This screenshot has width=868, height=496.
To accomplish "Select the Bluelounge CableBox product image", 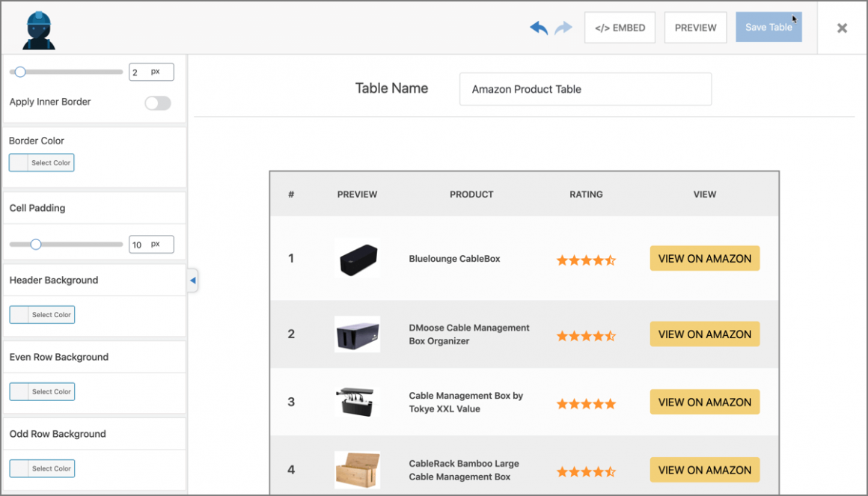I will pyautogui.click(x=357, y=259).
